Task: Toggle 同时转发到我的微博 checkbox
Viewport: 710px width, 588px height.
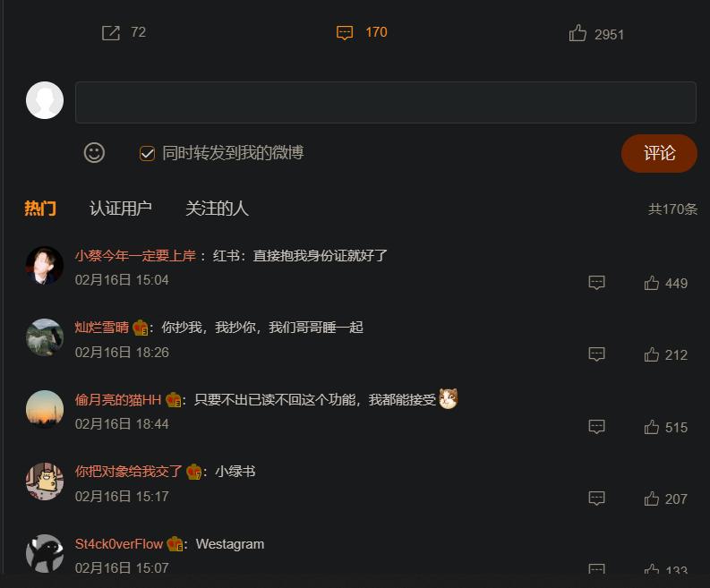Action: [147, 153]
